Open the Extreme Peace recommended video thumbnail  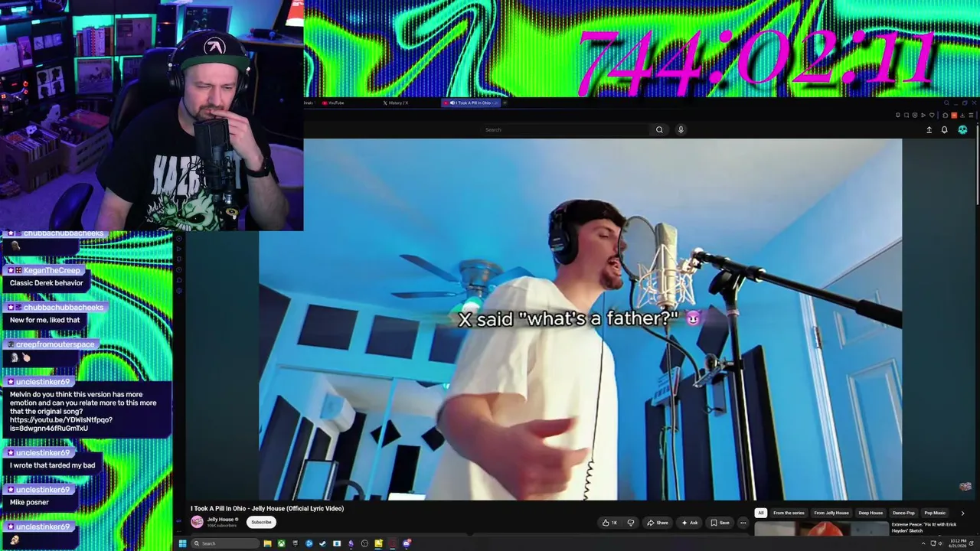pyautogui.click(x=822, y=529)
